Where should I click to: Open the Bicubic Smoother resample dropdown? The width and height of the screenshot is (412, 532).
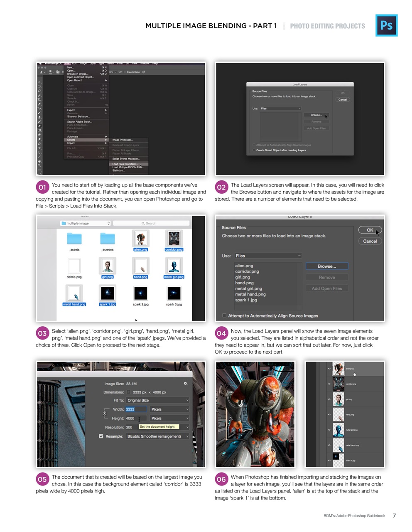(x=158, y=436)
